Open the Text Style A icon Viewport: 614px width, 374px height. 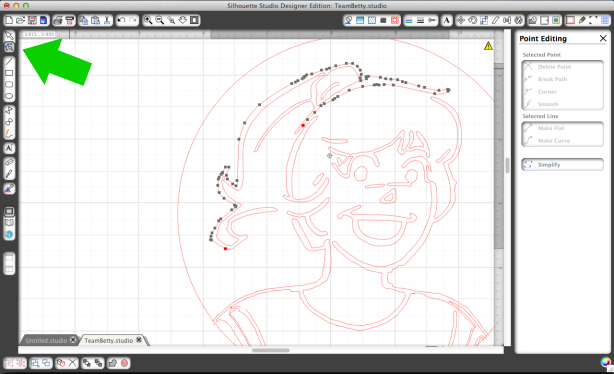click(446, 20)
